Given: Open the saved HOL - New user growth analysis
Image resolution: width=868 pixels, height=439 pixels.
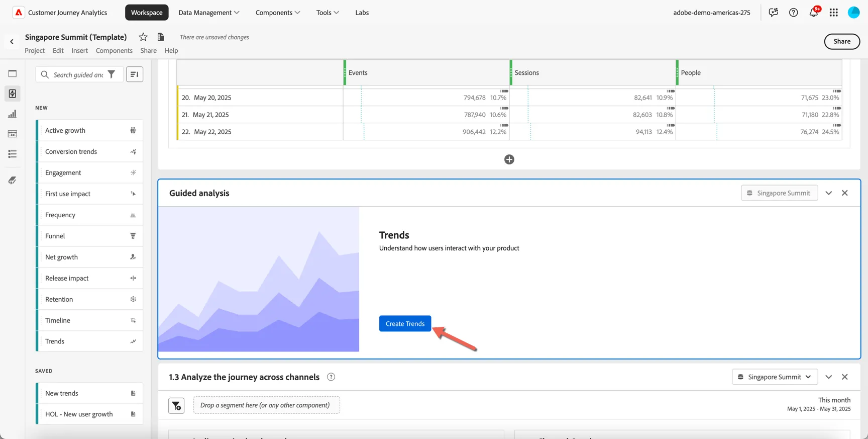Looking at the screenshot, I should (89, 414).
